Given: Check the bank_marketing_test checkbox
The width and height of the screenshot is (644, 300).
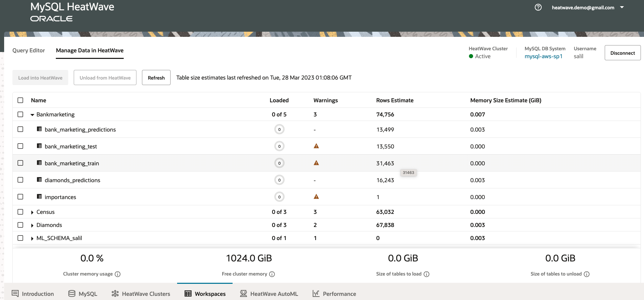Looking at the screenshot, I should click(x=20, y=146).
